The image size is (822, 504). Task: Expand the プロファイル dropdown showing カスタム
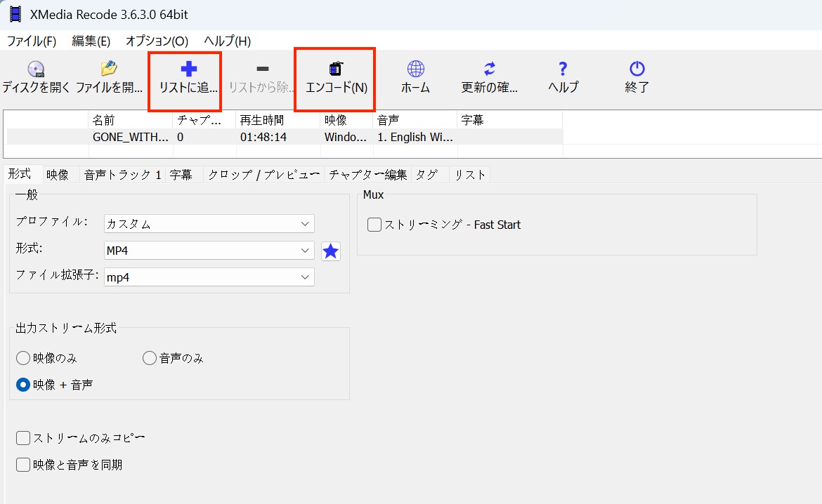(x=209, y=224)
